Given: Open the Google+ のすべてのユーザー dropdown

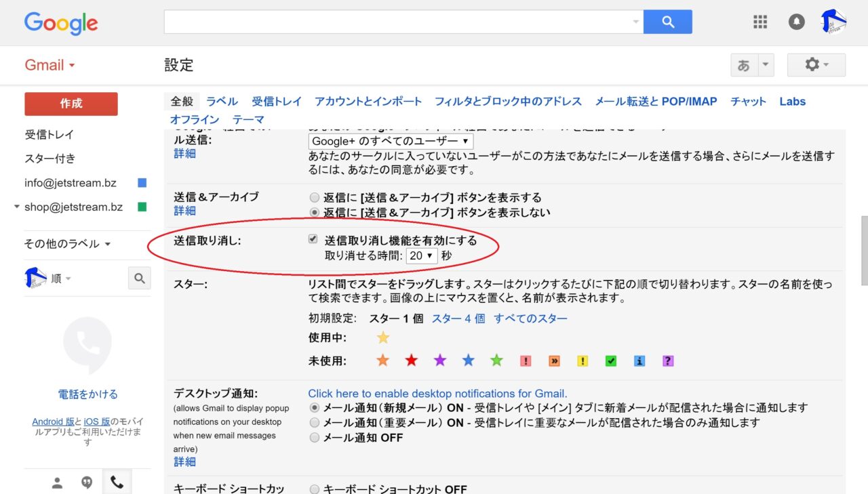Looking at the screenshot, I should 391,141.
